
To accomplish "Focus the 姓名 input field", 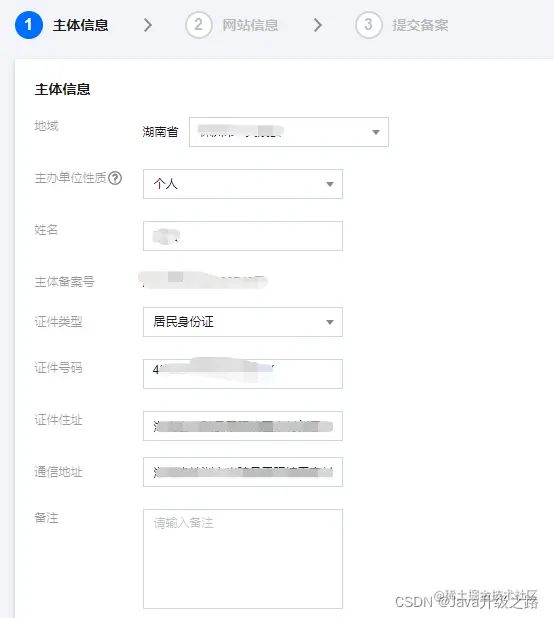I will (x=243, y=236).
